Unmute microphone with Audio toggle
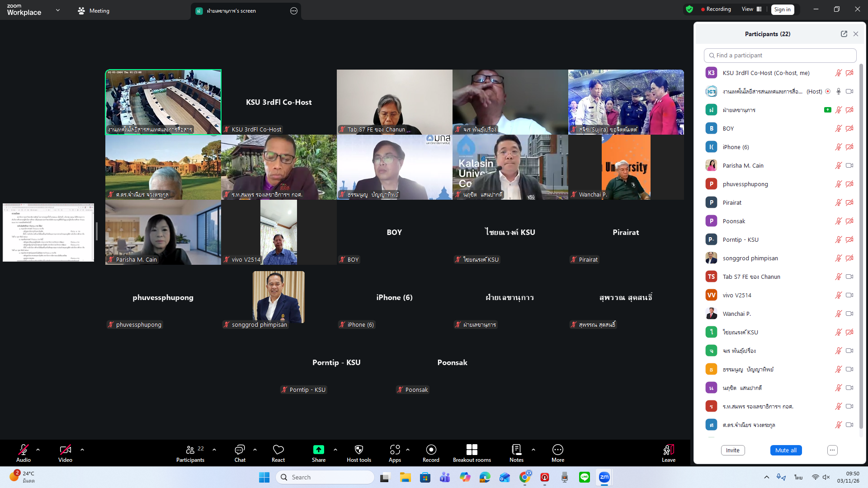Image resolution: width=868 pixels, height=488 pixels. tap(23, 450)
